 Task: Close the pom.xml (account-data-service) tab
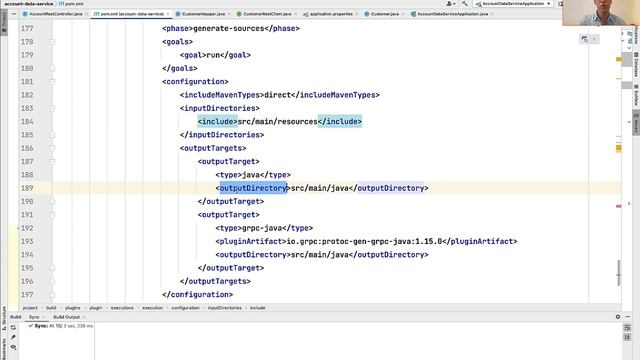tap(168, 14)
